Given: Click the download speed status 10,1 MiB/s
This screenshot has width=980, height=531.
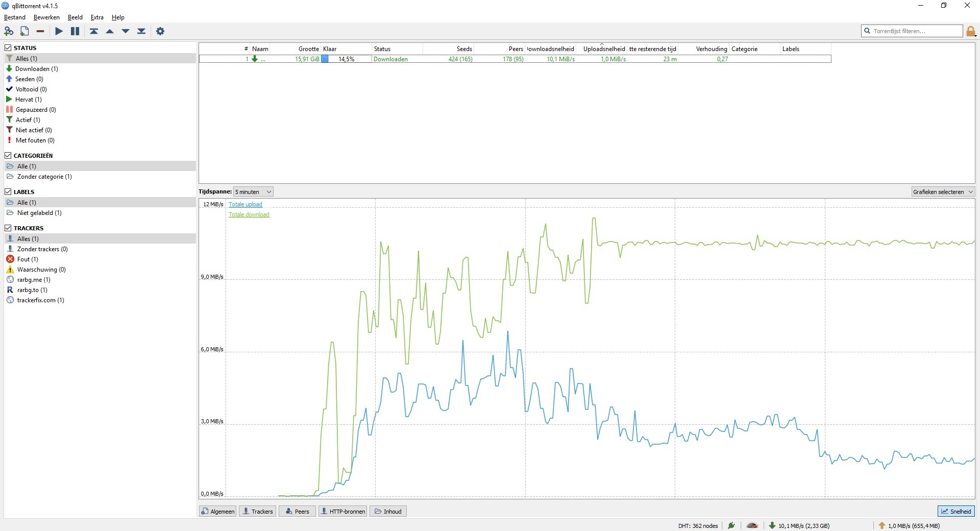Looking at the screenshot, I should tap(799, 525).
